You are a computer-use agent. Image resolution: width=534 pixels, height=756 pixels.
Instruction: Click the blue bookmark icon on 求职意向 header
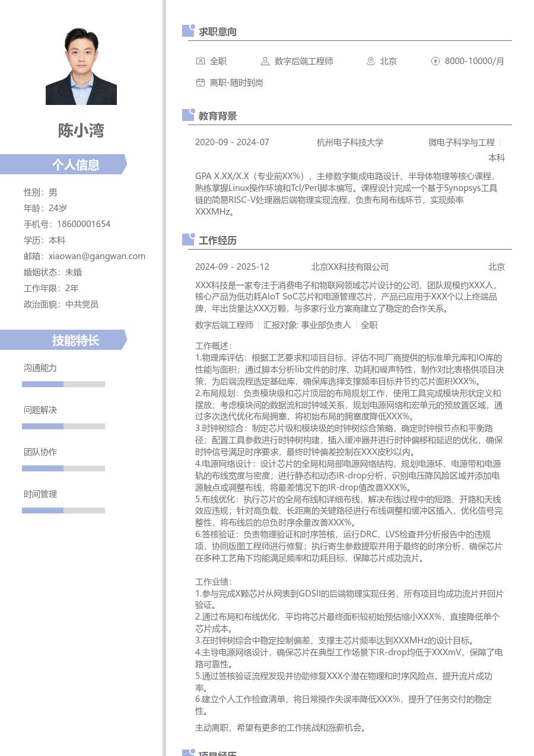point(187,31)
